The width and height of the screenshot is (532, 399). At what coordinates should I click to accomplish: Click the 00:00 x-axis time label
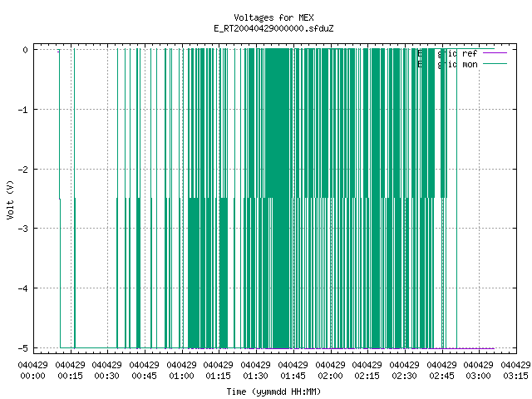point(33,376)
